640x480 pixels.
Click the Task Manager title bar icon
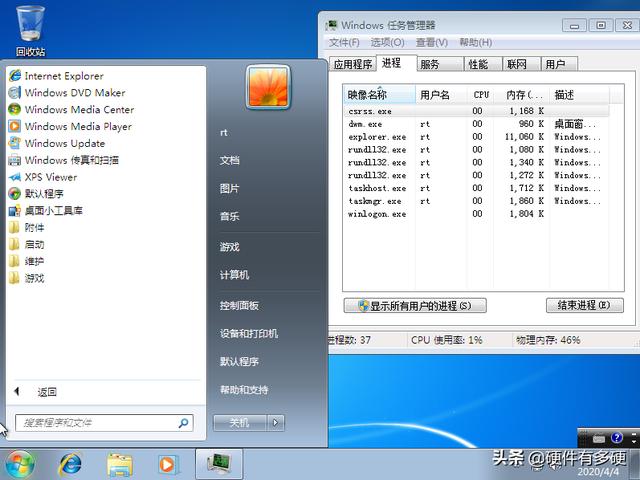[x=331, y=25]
